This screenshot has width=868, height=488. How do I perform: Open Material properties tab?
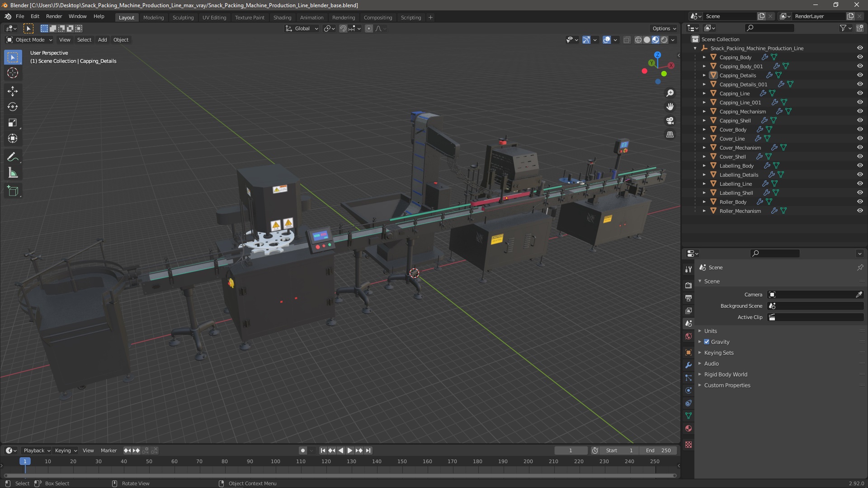point(689,428)
